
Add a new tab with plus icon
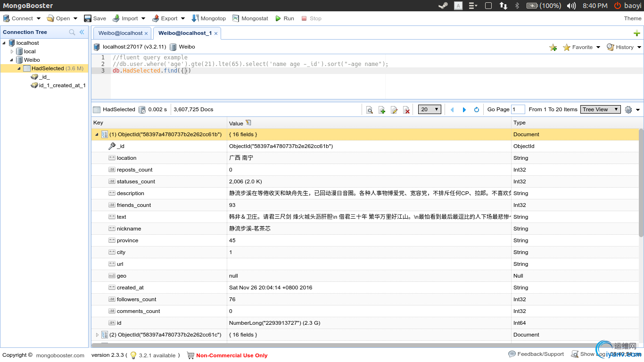coord(636,33)
